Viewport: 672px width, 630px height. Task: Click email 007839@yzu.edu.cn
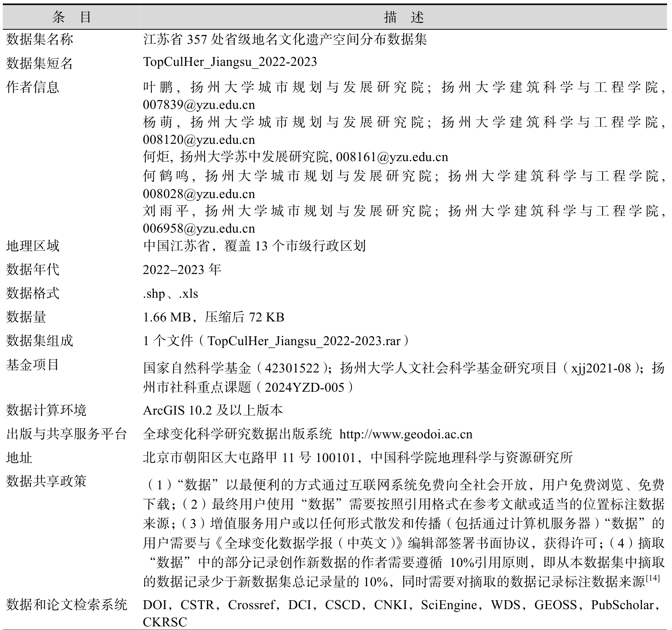pyautogui.click(x=199, y=105)
